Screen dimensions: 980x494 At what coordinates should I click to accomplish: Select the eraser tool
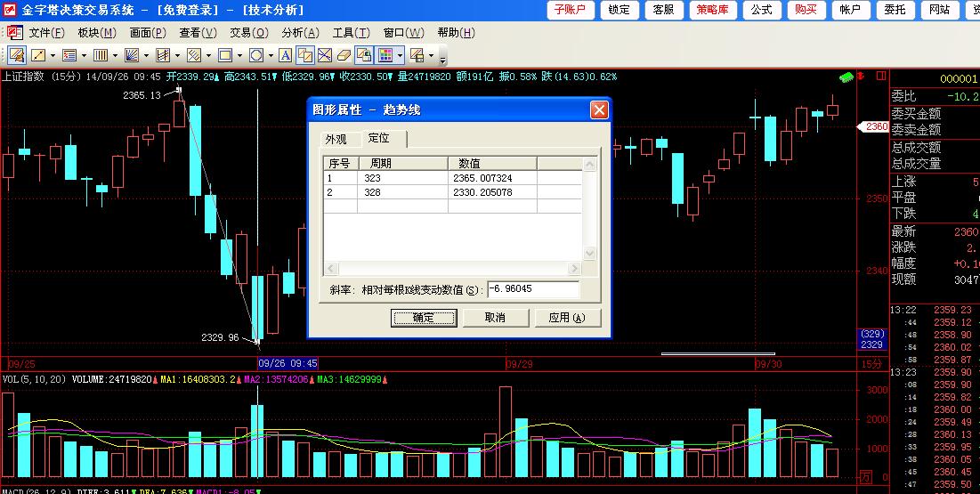click(344, 55)
